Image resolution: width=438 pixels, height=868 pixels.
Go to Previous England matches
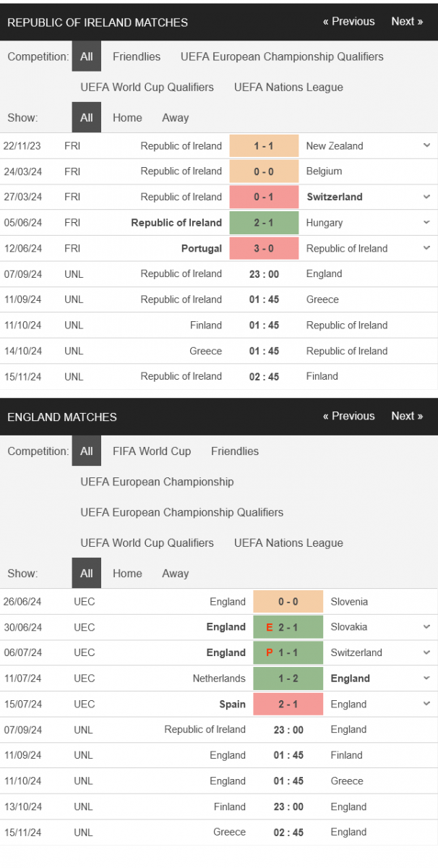click(x=349, y=416)
